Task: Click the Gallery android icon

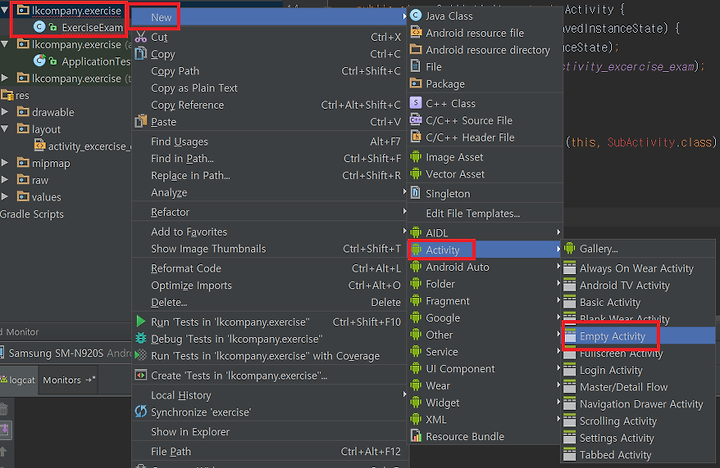Action: point(570,248)
